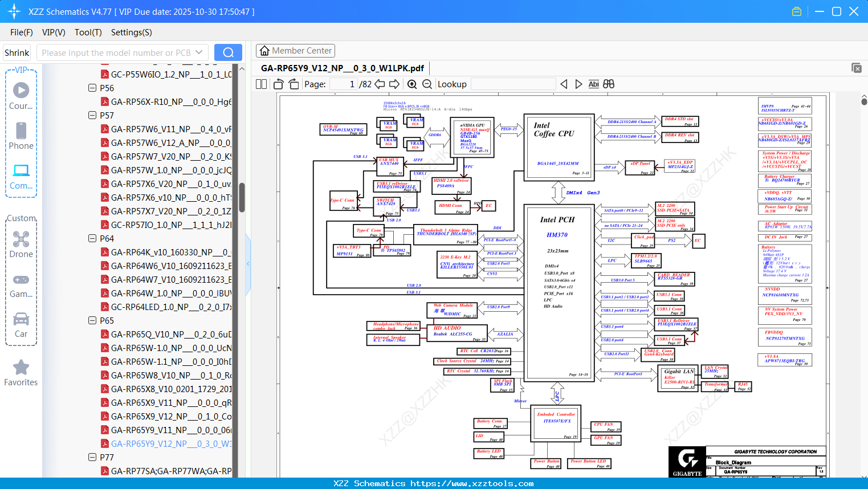This screenshot has height=489, width=868.
Task: Click the file tree vertical scrollbar thumb
Action: 242,197
